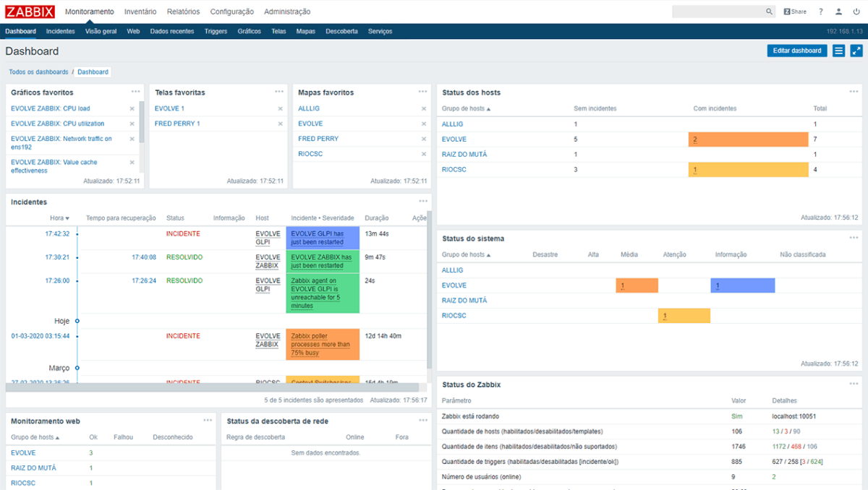This screenshot has width=868, height=490.
Task: Open Serviços submenu tab
Action: (x=380, y=31)
